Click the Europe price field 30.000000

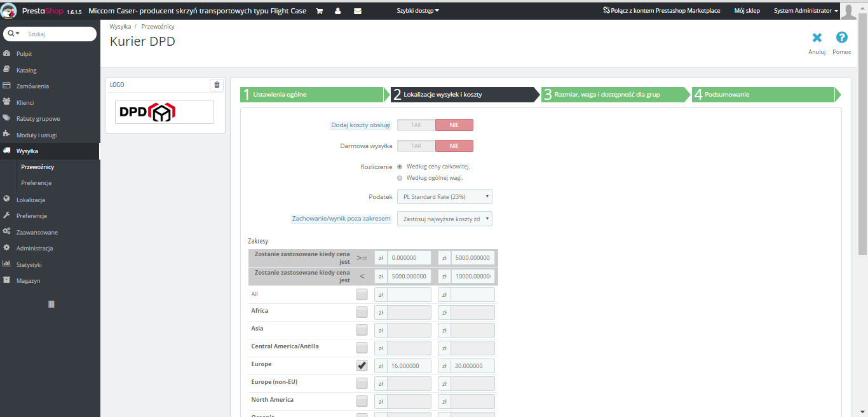point(473,366)
